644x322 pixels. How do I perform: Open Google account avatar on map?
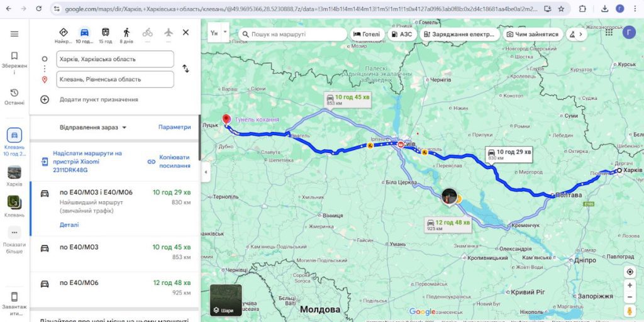click(629, 32)
